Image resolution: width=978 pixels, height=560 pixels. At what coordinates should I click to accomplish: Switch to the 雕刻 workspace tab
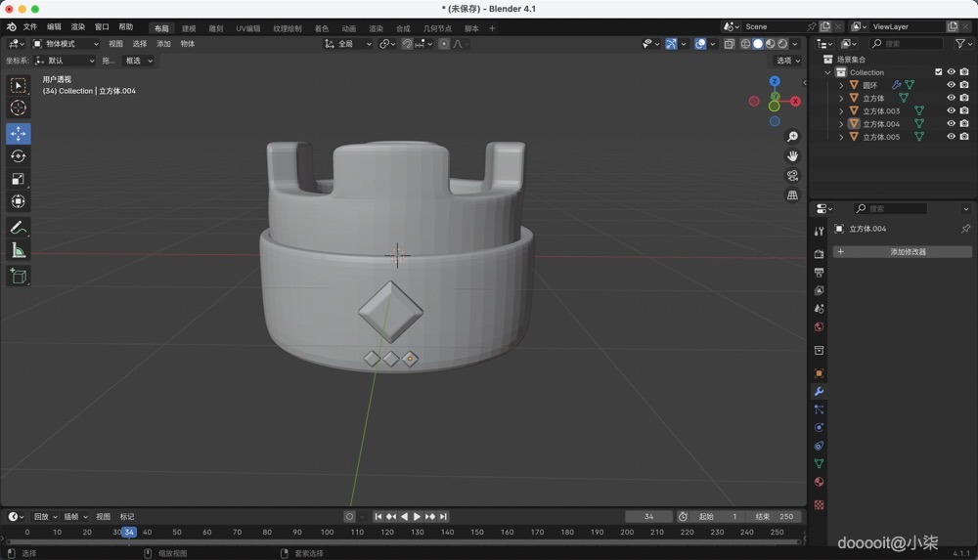pyautogui.click(x=216, y=28)
